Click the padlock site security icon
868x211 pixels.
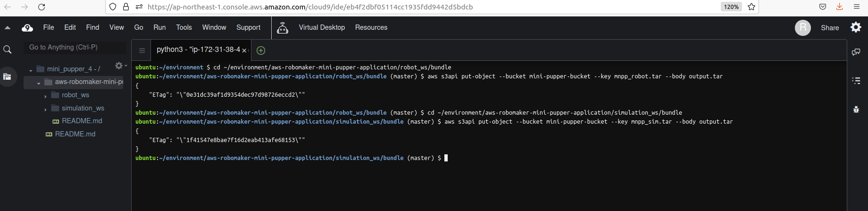[x=126, y=7]
